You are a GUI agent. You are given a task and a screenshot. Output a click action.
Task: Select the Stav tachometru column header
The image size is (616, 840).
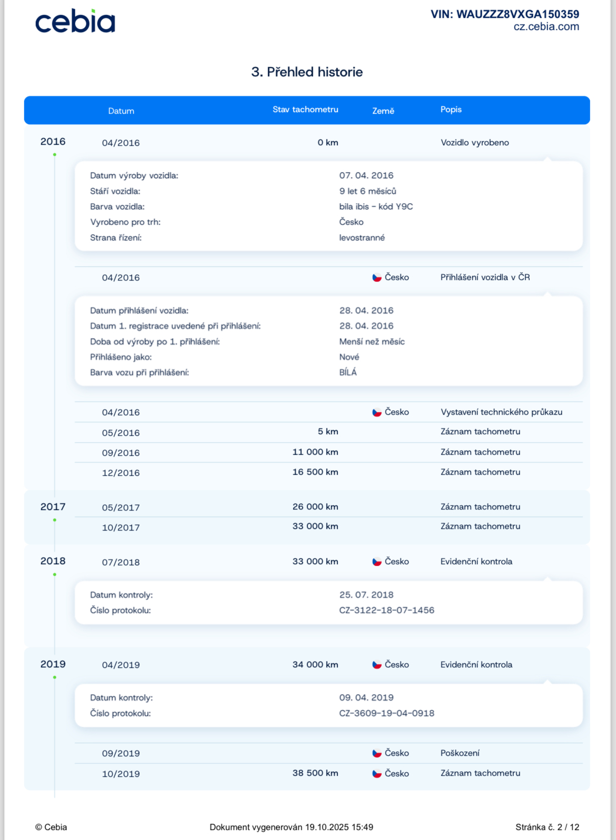point(305,109)
